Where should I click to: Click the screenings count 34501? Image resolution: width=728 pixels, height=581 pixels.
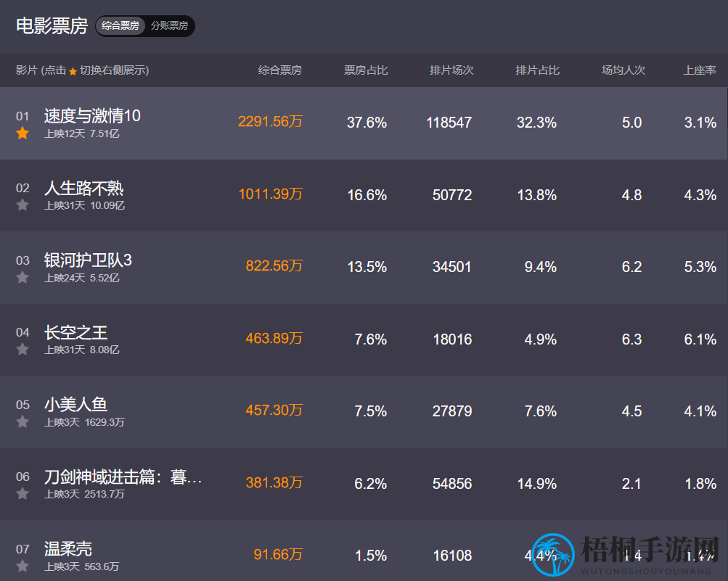[x=452, y=267]
